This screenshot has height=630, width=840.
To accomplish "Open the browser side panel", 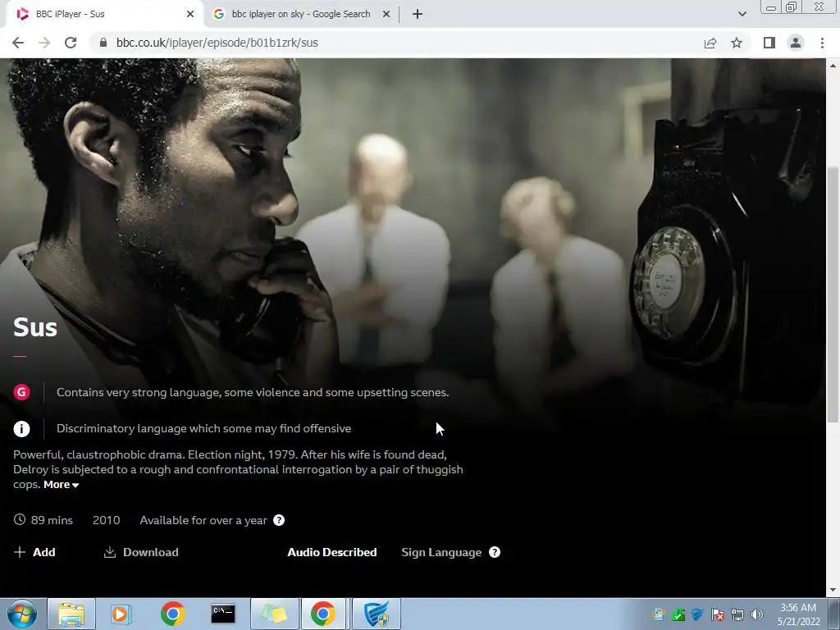I will [769, 43].
